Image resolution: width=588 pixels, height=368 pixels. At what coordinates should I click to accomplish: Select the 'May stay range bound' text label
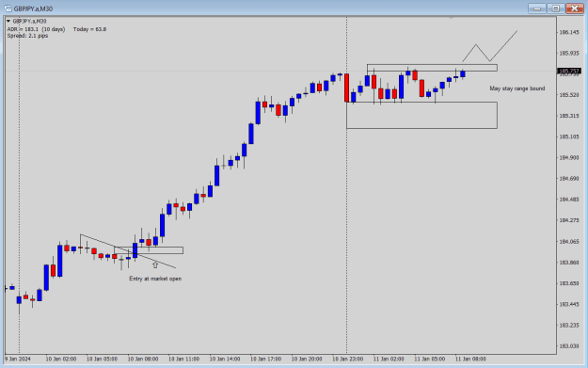pos(517,88)
